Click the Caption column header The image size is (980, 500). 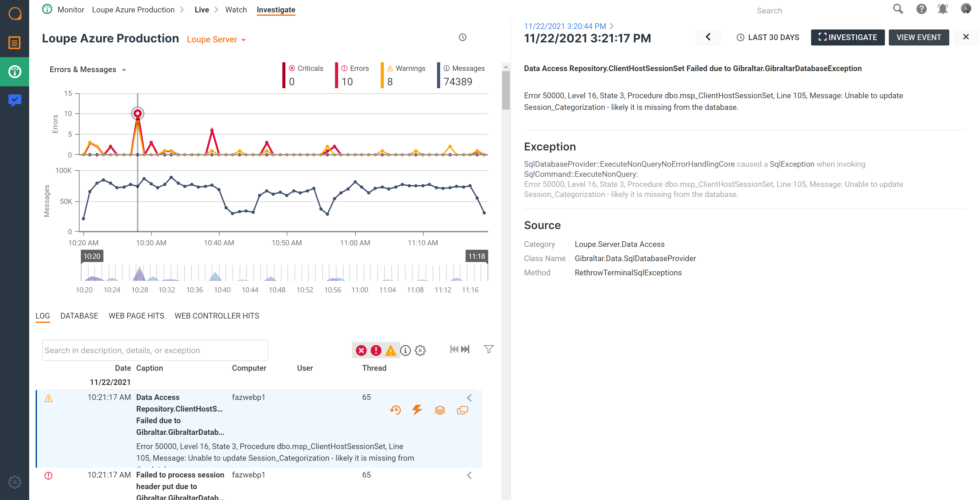(150, 368)
